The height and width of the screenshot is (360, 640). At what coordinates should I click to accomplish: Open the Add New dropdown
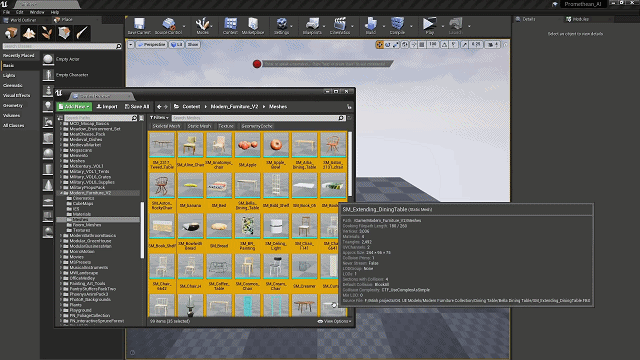click(74, 107)
